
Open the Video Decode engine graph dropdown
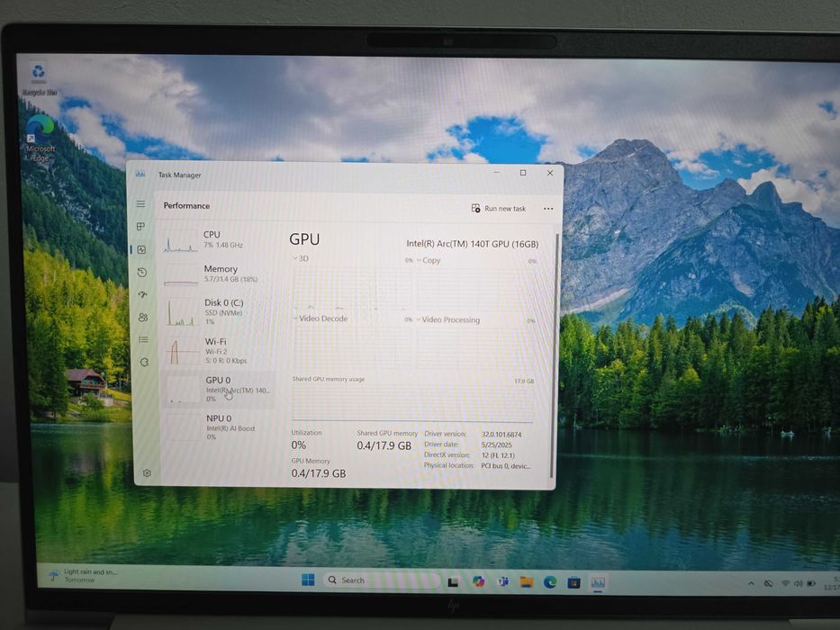(321, 319)
